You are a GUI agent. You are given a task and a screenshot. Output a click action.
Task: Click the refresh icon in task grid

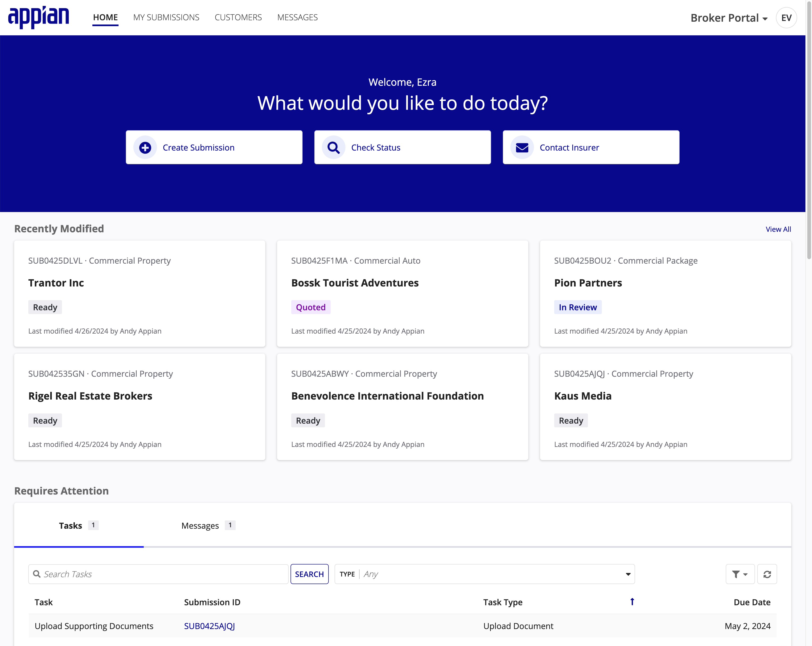pos(767,574)
